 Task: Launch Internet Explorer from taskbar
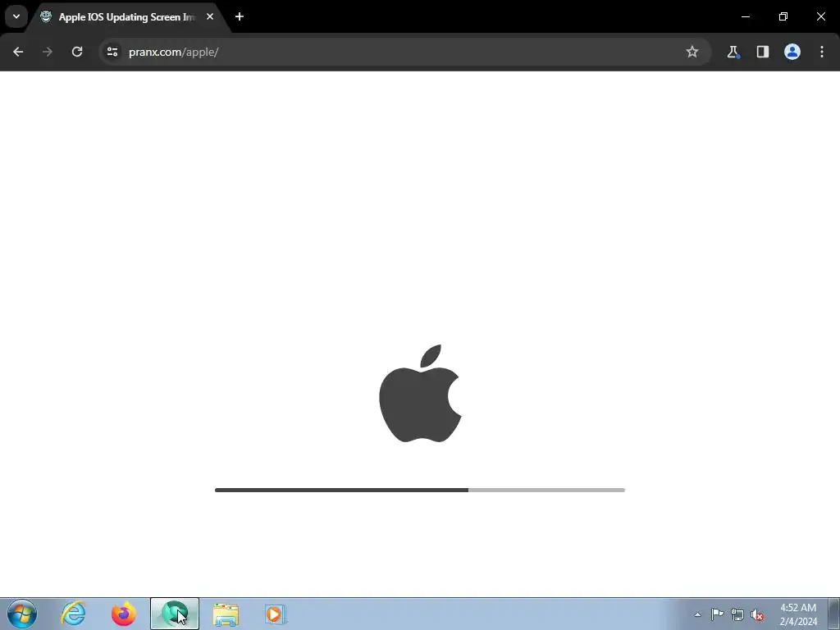coord(73,614)
